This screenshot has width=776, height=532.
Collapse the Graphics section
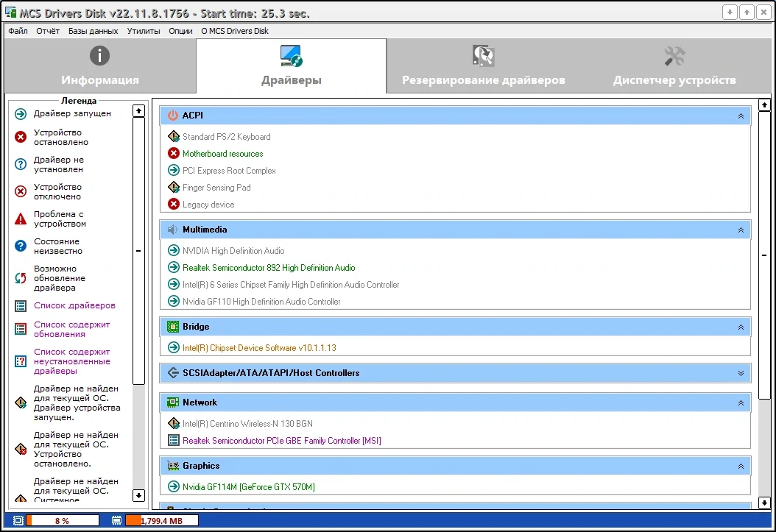coord(741,467)
